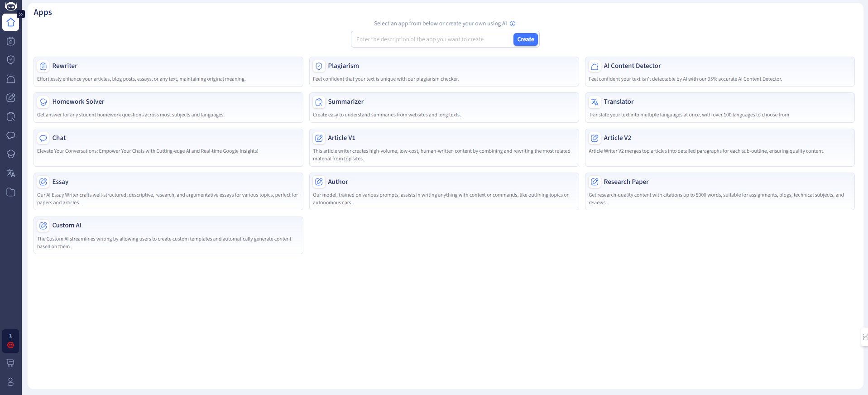Select the Article V2 app card
Screen dimensions: 868x395
coord(719,147)
